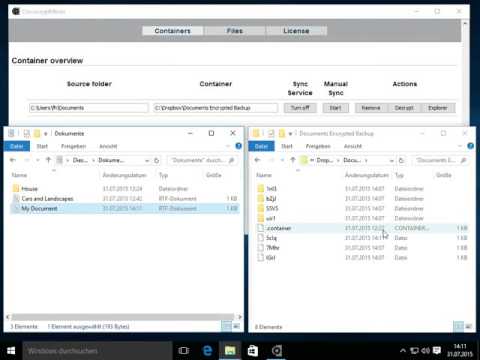
Task: Click the Decrypt button
Action: click(x=404, y=108)
